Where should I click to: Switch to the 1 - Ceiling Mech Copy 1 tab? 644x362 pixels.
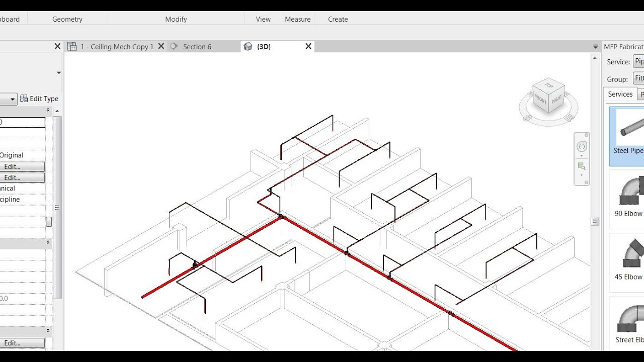[117, 47]
